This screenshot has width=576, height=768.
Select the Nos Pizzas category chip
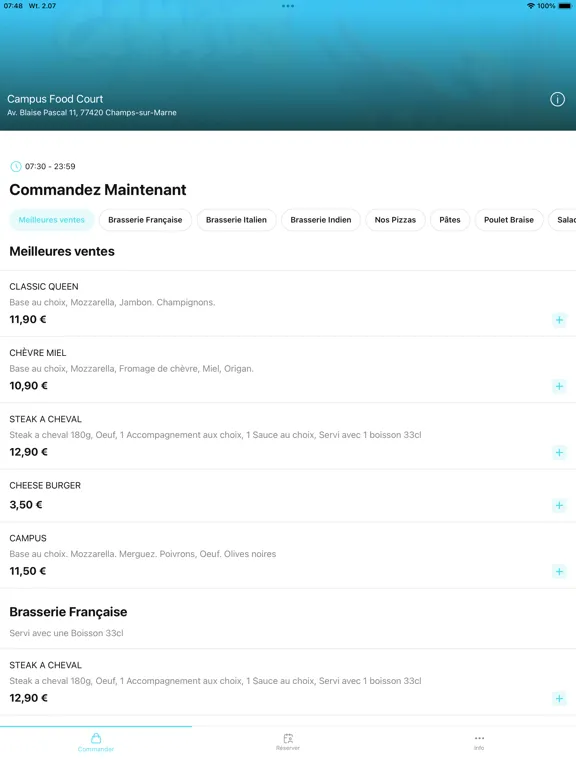point(395,220)
